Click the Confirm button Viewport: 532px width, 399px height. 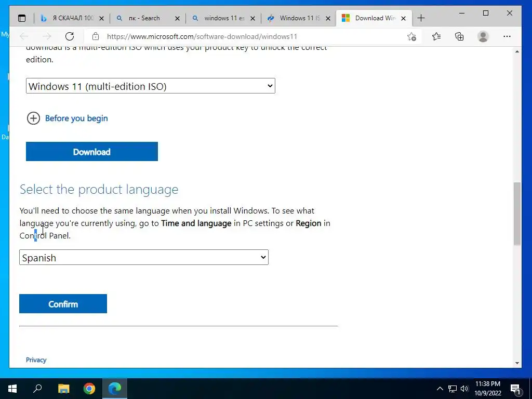(x=63, y=303)
